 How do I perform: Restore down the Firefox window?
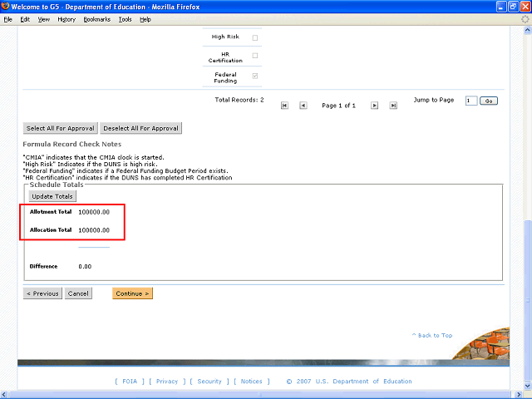[514, 7]
